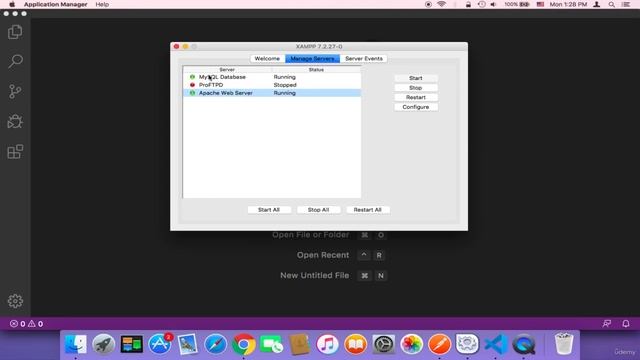This screenshot has height=360, width=640.
Task: Click the lock icon in menu bar
Action: tap(468, 4)
